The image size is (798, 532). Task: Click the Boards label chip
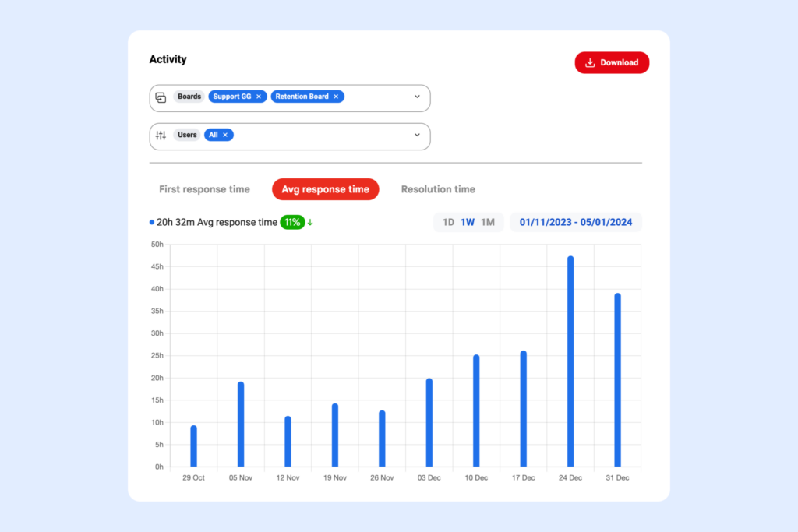point(189,97)
